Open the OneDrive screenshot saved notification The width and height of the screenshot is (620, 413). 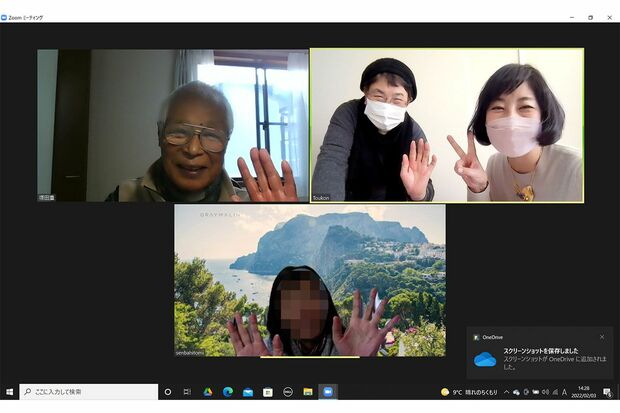540,353
